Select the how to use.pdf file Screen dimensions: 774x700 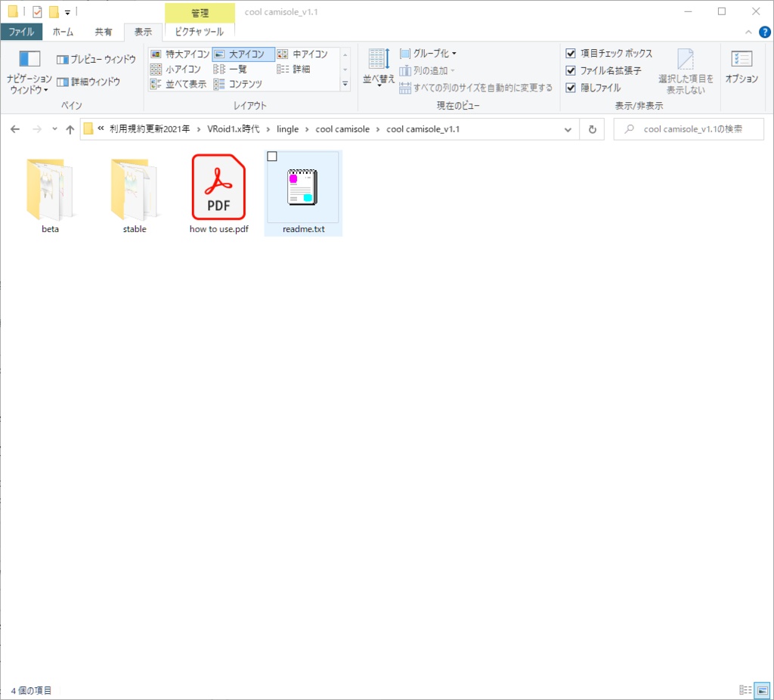[218, 195]
